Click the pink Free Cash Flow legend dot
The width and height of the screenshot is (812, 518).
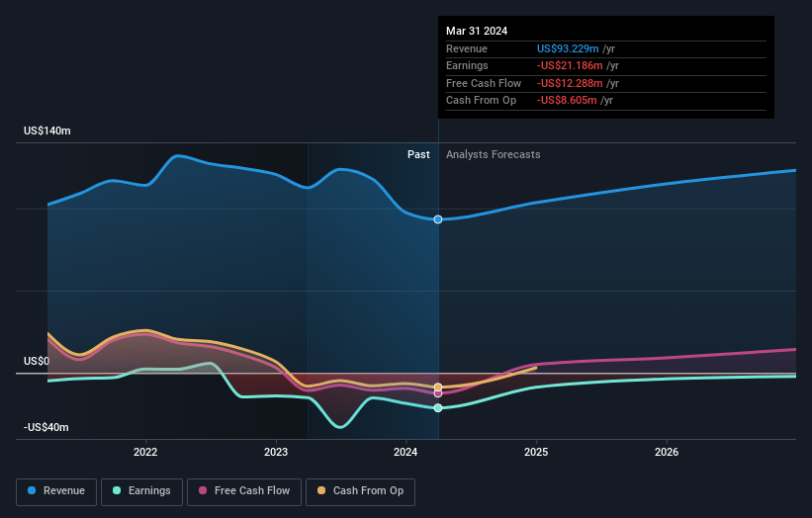pos(203,490)
